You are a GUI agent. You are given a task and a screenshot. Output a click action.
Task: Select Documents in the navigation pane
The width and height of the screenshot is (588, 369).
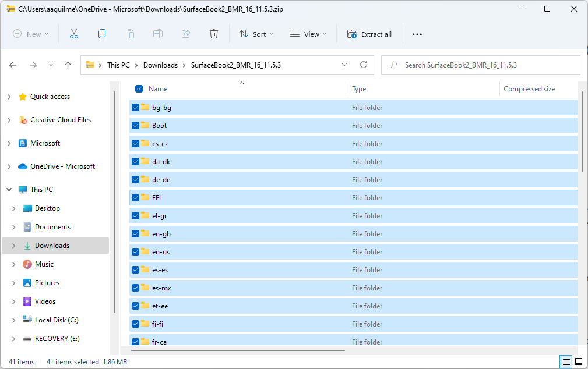click(52, 227)
